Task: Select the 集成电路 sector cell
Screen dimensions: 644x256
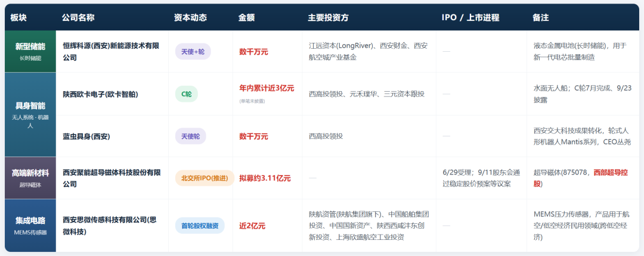Action: pos(30,225)
